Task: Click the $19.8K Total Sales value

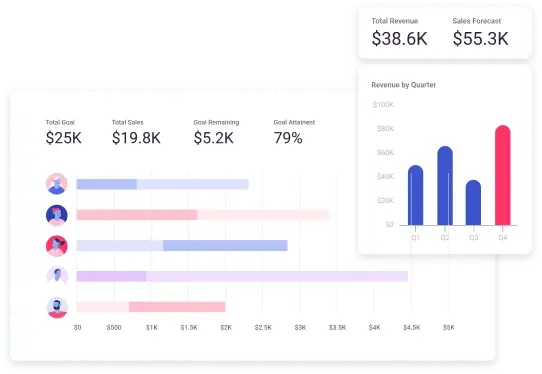Action: point(136,138)
